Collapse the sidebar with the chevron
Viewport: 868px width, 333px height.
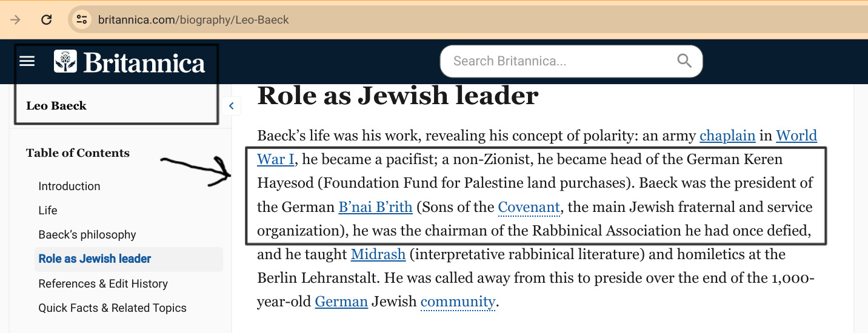click(x=231, y=106)
